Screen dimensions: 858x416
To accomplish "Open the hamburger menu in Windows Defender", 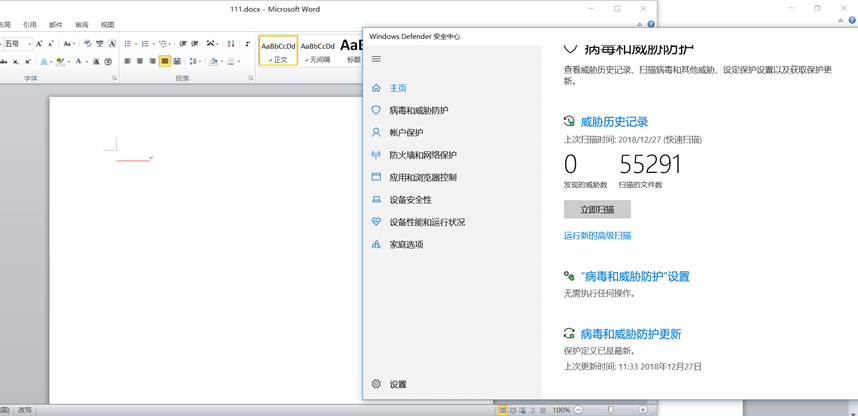I will point(376,59).
